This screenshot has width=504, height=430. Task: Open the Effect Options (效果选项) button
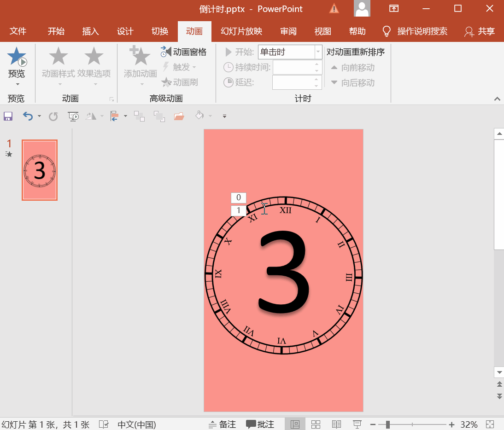point(94,66)
